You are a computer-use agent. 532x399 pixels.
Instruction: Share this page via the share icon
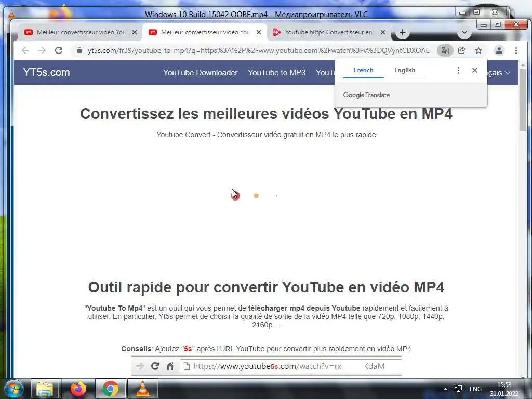(x=462, y=50)
